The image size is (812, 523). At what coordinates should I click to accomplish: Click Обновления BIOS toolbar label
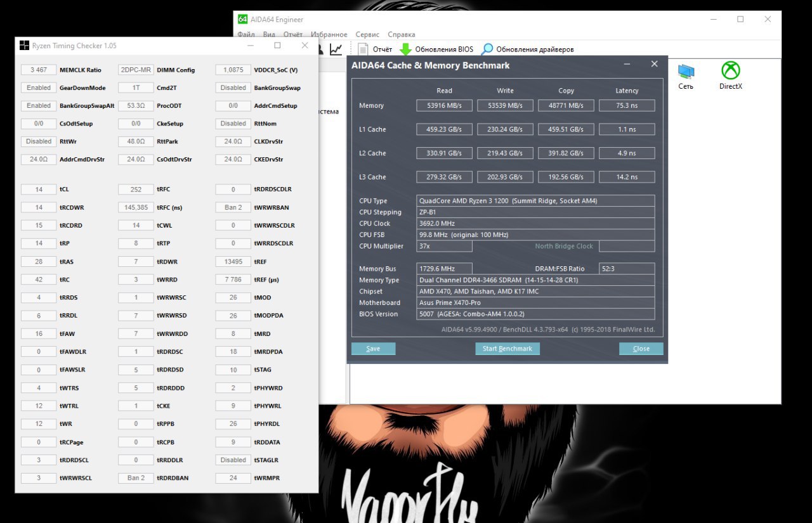[444, 49]
